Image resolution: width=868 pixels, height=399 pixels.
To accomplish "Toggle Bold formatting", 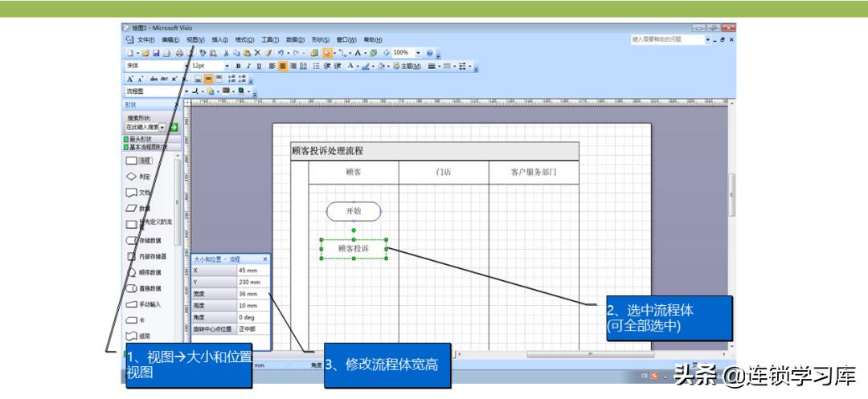I will [x=239, y=66].
